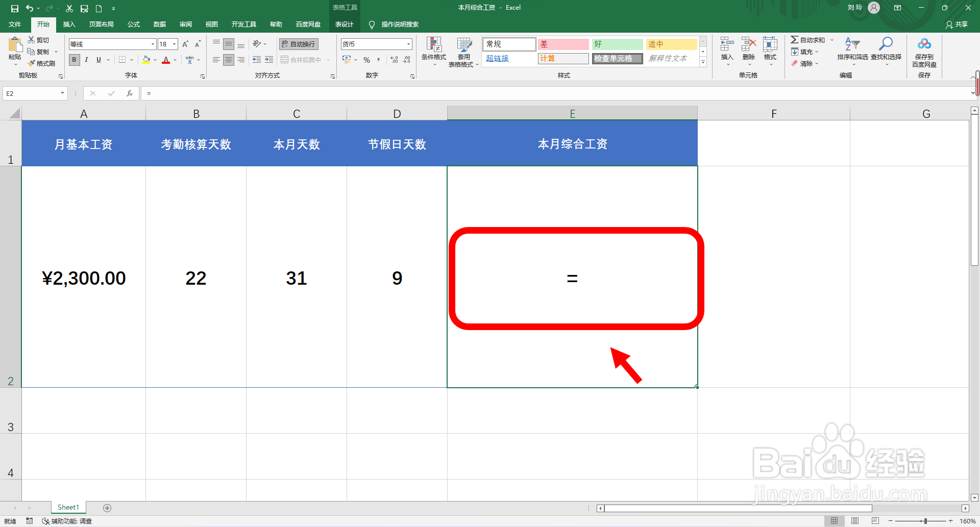Click the zoom slider handle
This screenshot has height=527, width=980.
(925, 521)
